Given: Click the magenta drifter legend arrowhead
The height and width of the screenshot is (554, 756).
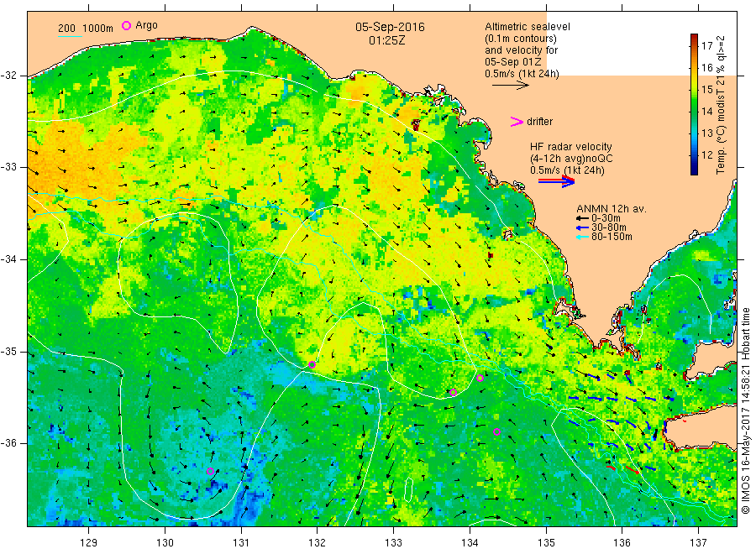Looking at the screenshot, I should 517,122.
